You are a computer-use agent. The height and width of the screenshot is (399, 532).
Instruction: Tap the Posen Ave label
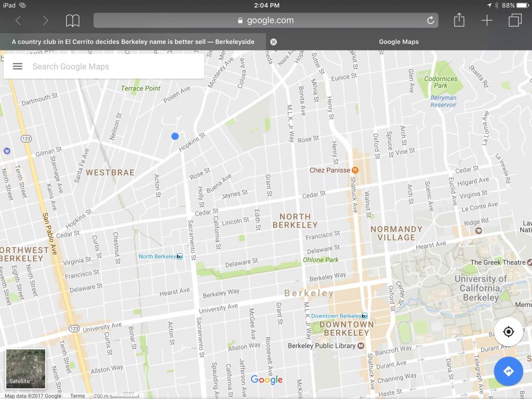pos(177,94)
